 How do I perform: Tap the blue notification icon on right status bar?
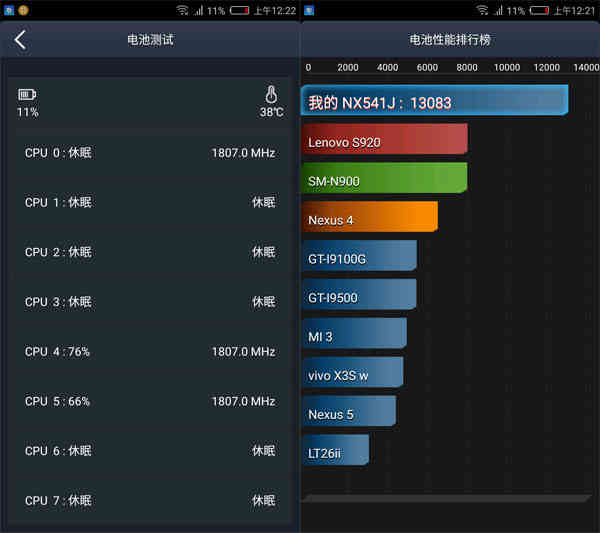point(309,10)
